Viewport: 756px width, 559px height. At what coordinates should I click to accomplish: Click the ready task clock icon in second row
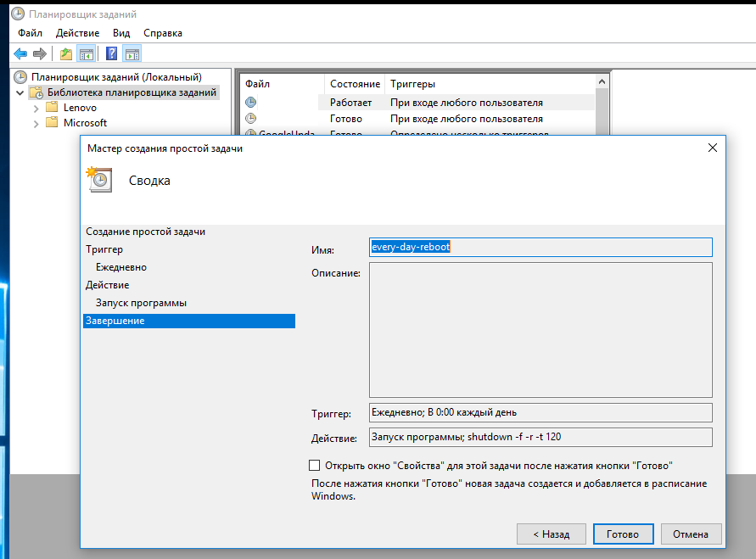(250, 118)
